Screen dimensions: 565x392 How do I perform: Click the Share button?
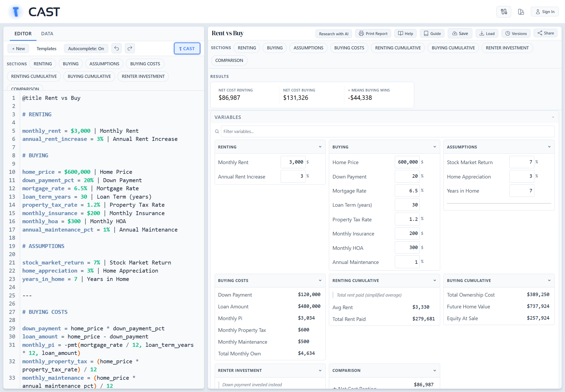546,33
